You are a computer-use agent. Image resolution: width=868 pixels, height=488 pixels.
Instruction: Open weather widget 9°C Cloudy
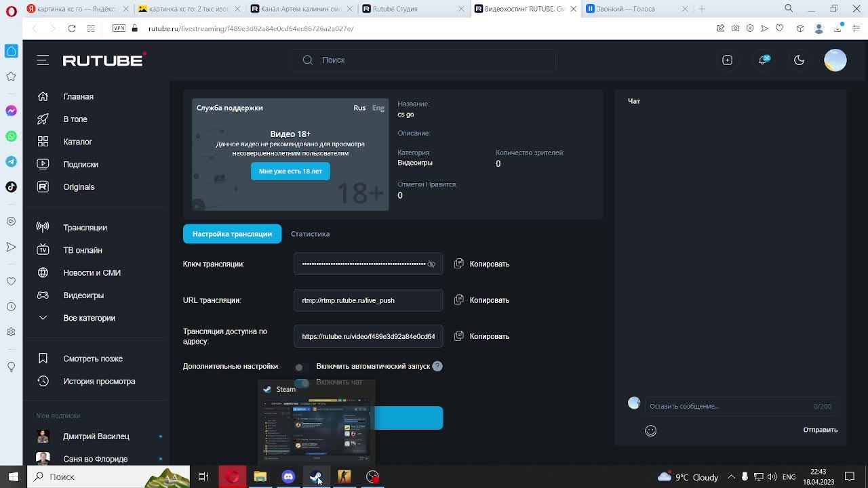[x=688, y=477]
